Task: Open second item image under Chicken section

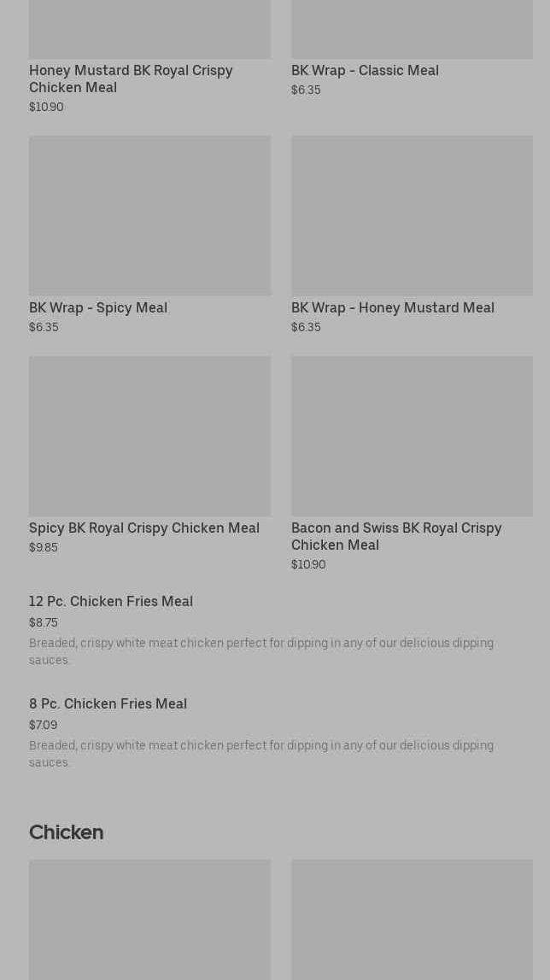Action: click(x=412, y=919)
